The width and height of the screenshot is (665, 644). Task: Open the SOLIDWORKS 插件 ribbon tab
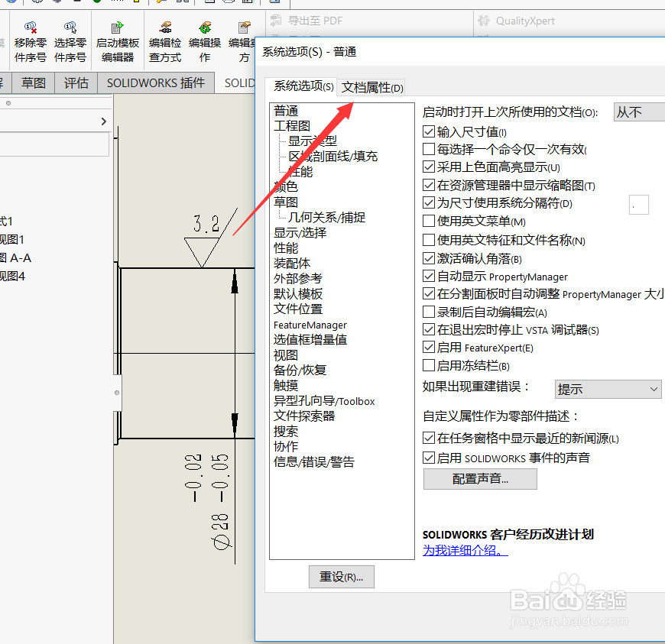[156, 83]
